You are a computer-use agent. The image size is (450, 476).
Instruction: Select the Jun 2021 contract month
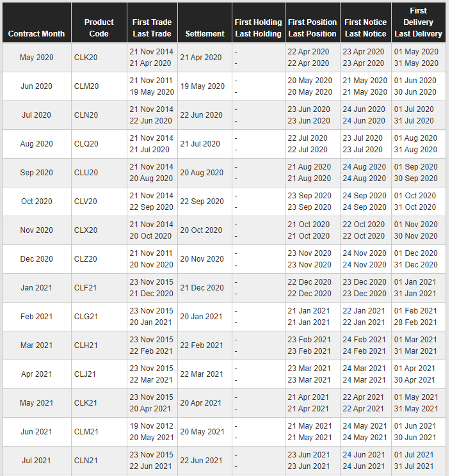(x=36, y=432)
